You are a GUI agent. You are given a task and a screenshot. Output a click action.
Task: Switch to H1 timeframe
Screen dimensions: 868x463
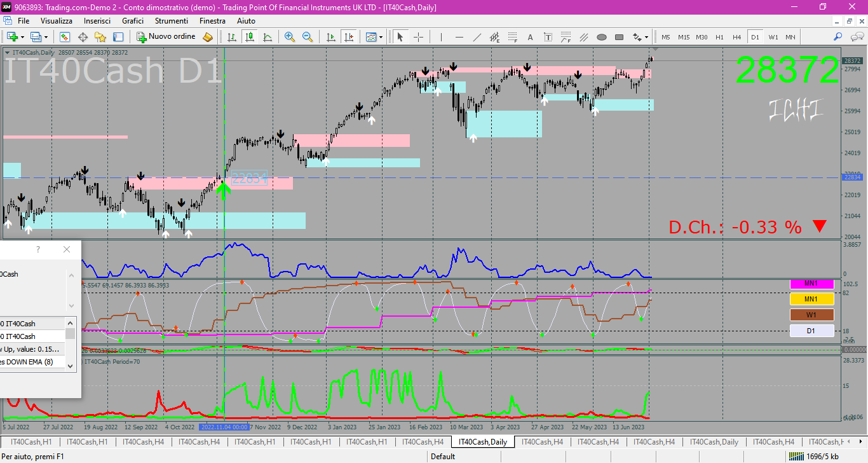coord(719,37)
